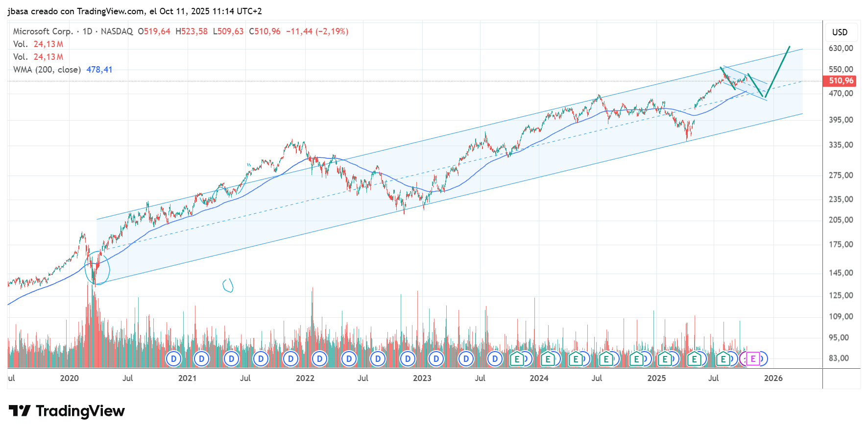Click the leftmost green earnings "E" marker
Screen dimensions: 868x433
click(517, 359)
